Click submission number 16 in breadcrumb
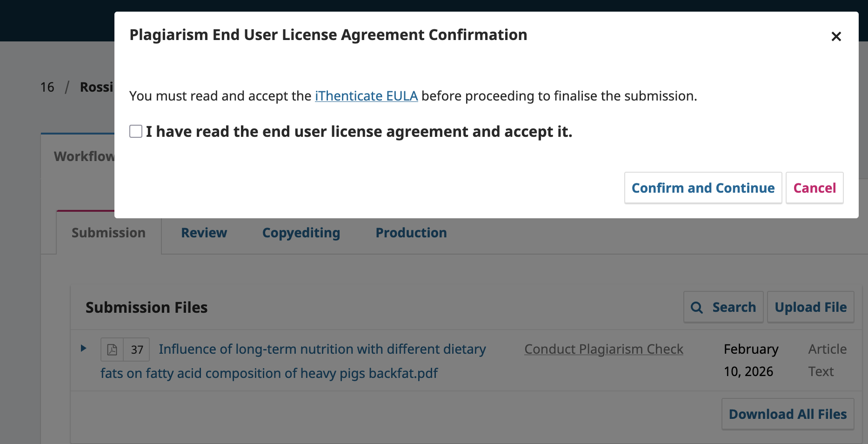Viewport: 868px width, 444px height. point(47,87)
